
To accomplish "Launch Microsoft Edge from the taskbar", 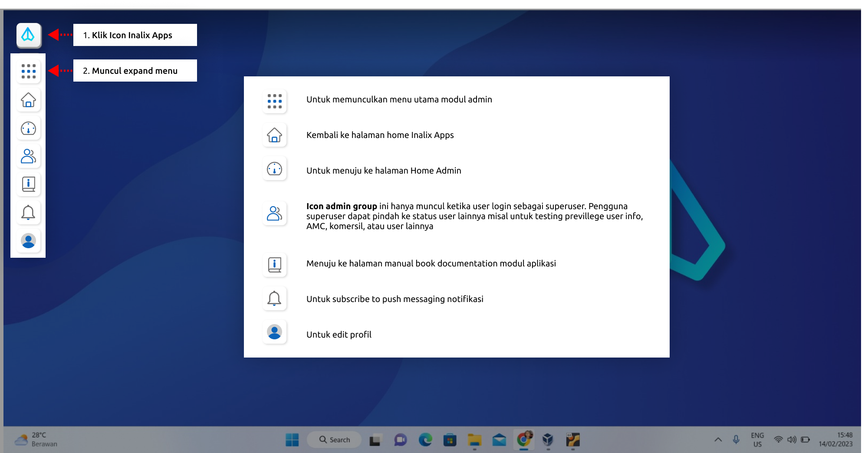I will coord(425,440).
